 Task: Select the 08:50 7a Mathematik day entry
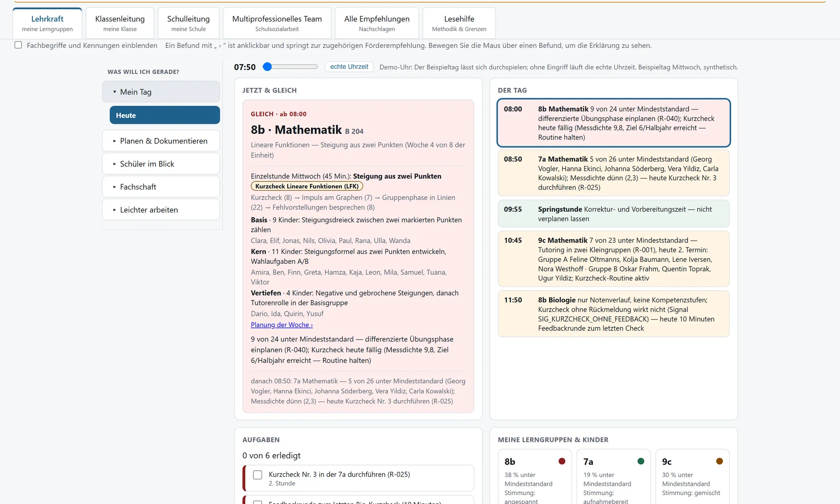(614, 173)
